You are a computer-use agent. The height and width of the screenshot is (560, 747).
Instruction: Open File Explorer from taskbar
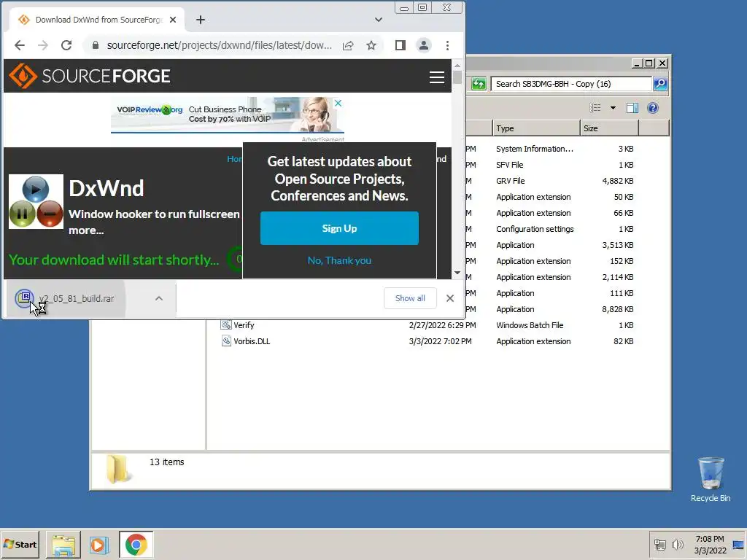click(63, 545)
